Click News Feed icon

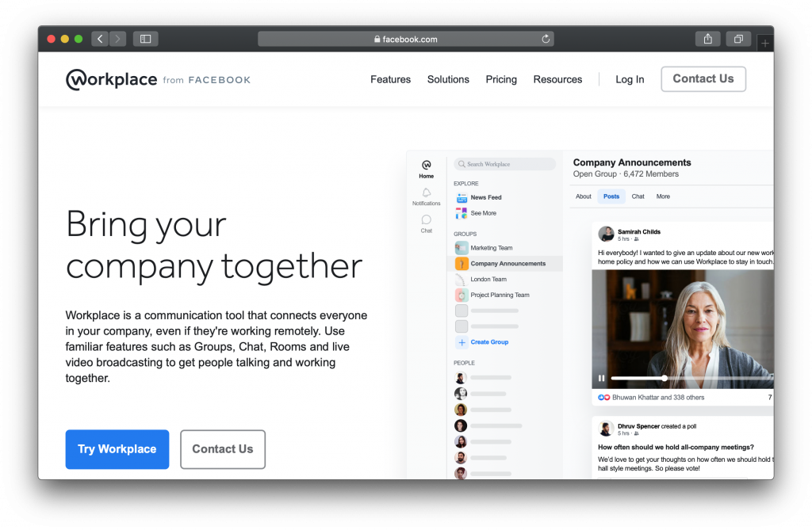(x=462, y=197)
